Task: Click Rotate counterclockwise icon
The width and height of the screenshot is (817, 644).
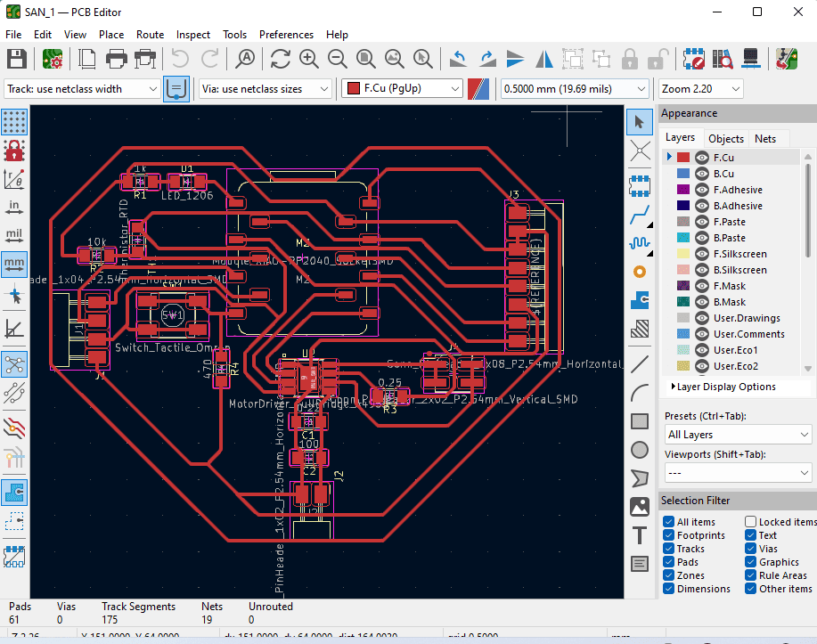Action: pyautogui.click(x=458, y=59)
